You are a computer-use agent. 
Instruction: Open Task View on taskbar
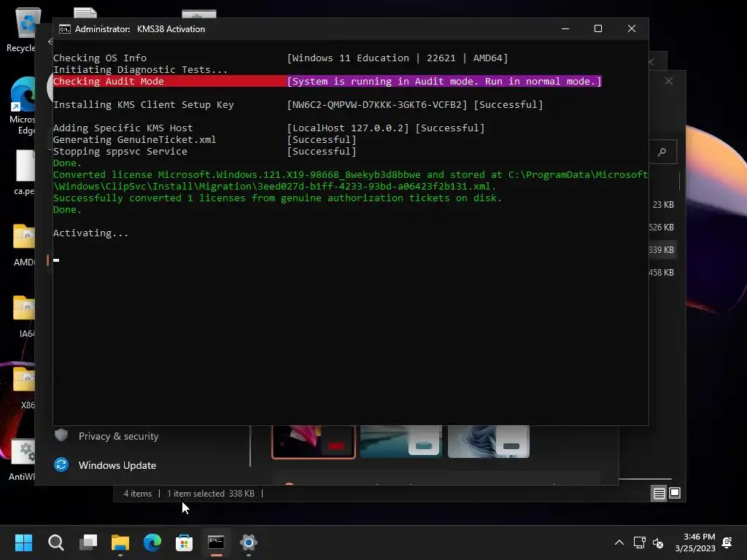[x=88, y=542]
